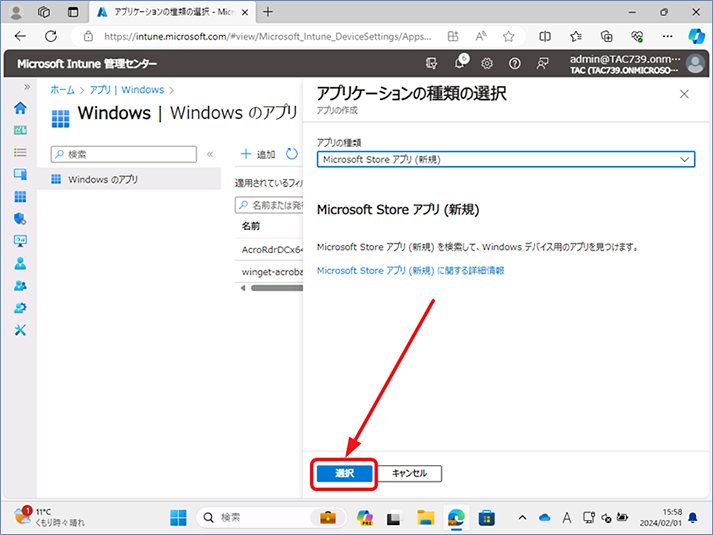Open a new browser tab
Image resolution: width=713 pixels, height=535 pixels.
(x=268, y=12)
